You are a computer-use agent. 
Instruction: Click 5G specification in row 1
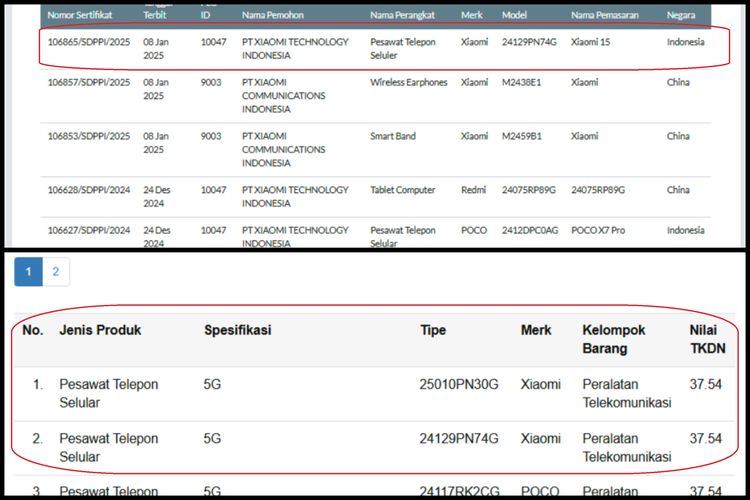(212, 384)
